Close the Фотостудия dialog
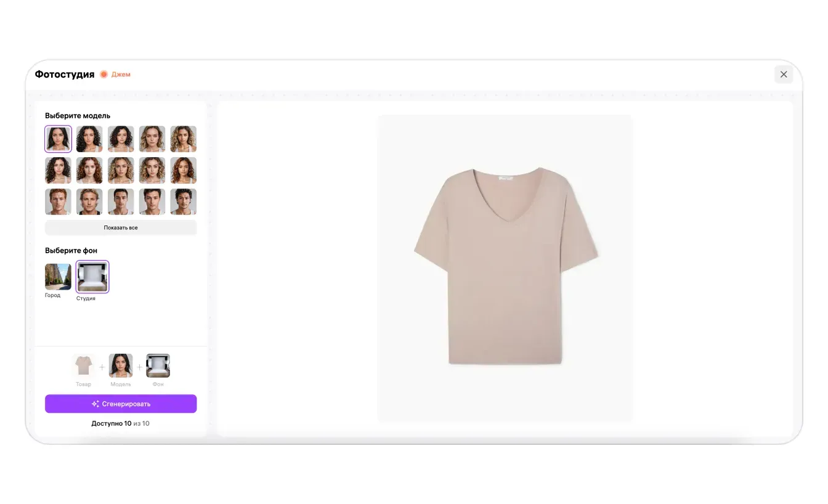 [784, 75]
